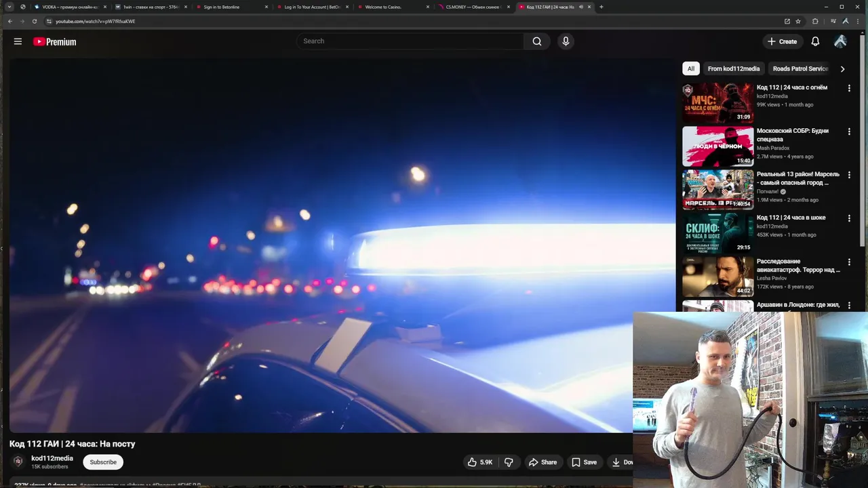Click the Share button
The height and width of the screenshot is (488, 868).
click(542, 462)
